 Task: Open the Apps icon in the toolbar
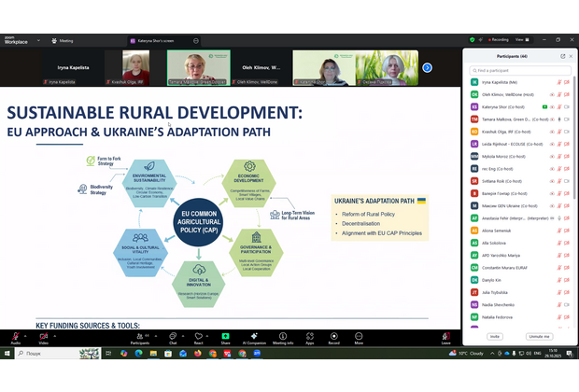click(309, 337)
